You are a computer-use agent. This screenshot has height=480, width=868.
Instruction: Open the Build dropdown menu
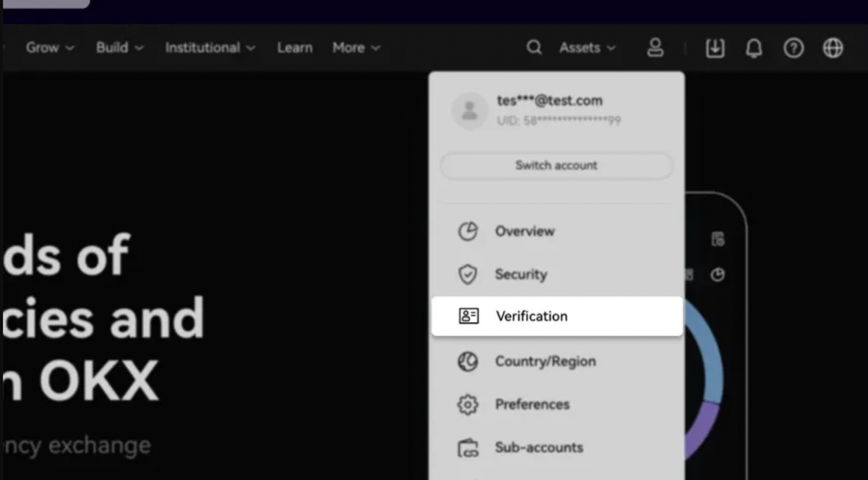pos(119,48)
